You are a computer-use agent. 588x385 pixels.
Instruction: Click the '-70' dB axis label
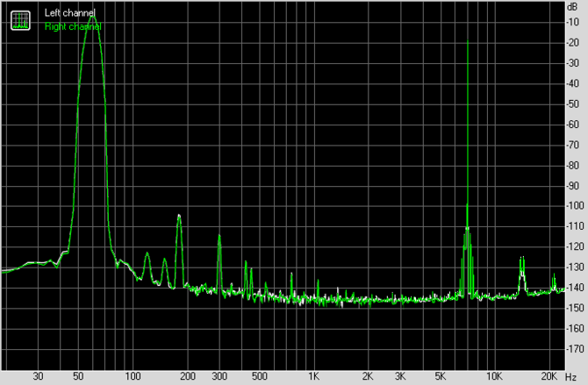coord(573,145)
